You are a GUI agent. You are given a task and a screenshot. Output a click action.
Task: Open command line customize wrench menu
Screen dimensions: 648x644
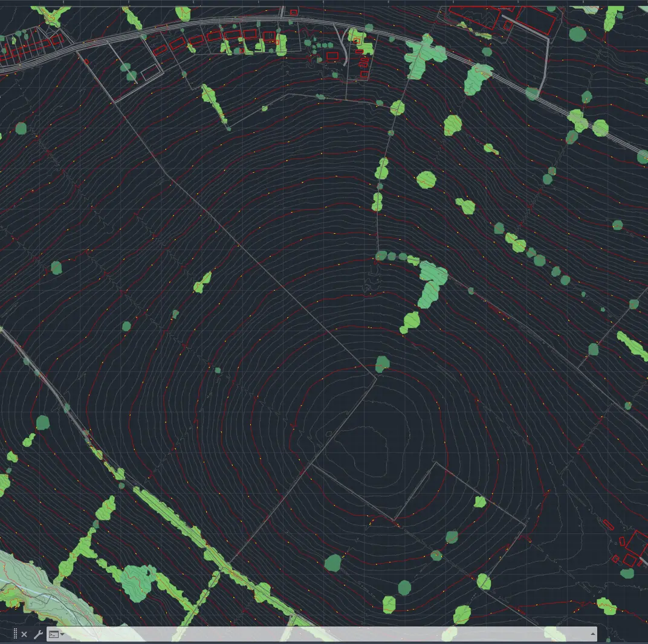pos(38,634)
